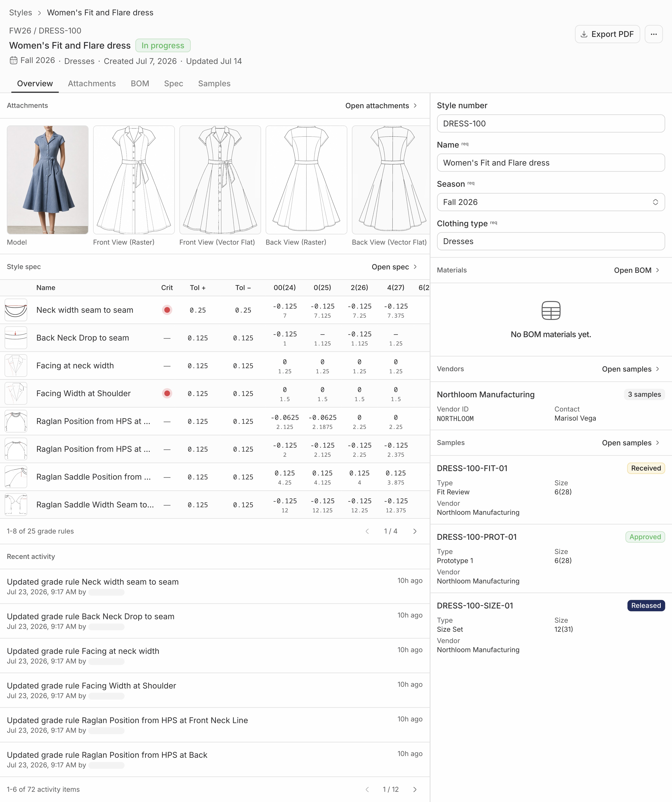Image resolution: width=672 pixels, height=802 pixels.
Task: Switch to the Spec tab
Action: coord(173,84)
